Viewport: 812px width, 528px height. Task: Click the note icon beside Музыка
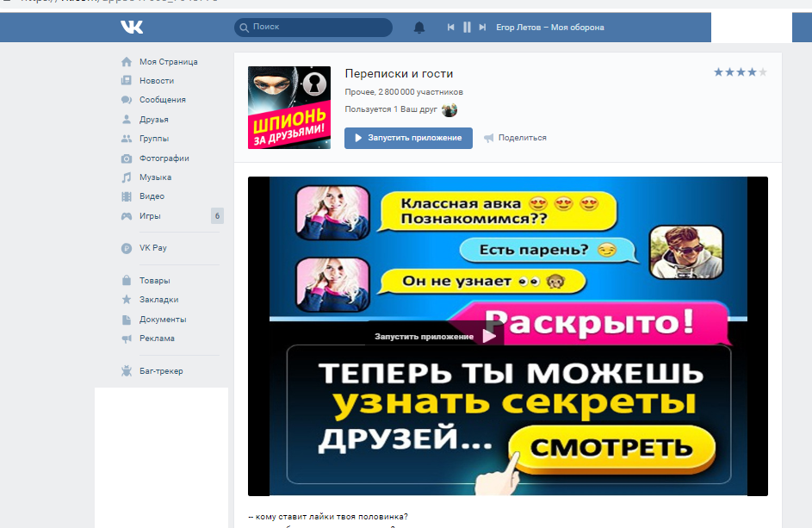click(x=127, y=177)
